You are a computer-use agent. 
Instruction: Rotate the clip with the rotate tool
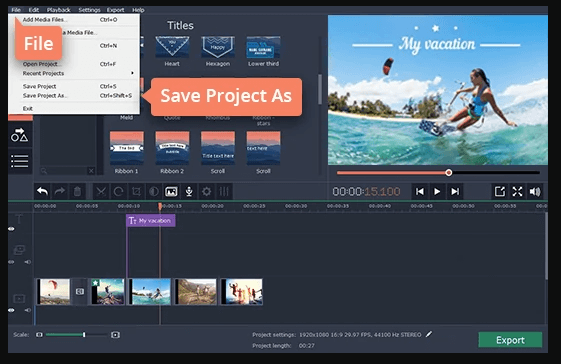coord(119,191)
